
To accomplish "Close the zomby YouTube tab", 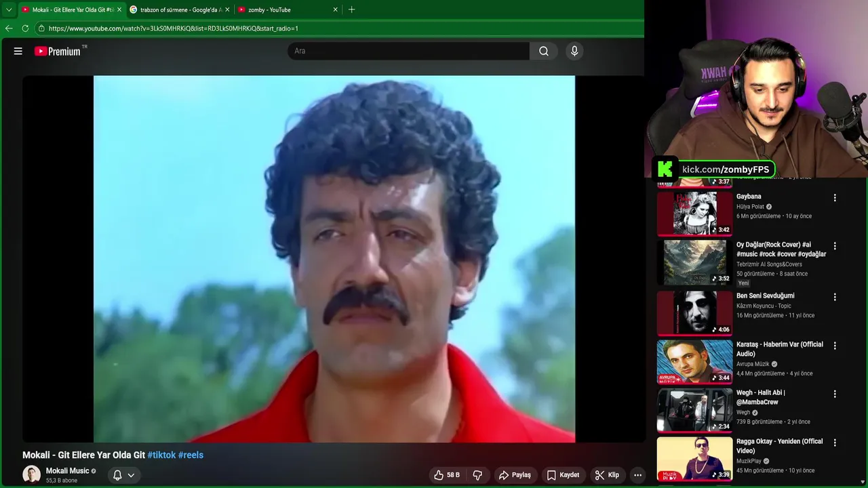I will coord(335,9).
